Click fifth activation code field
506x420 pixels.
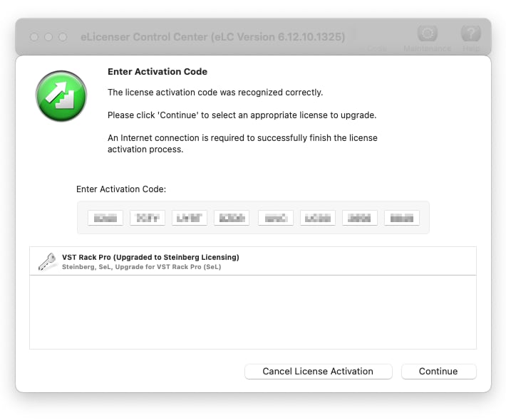tap(276, 219)
